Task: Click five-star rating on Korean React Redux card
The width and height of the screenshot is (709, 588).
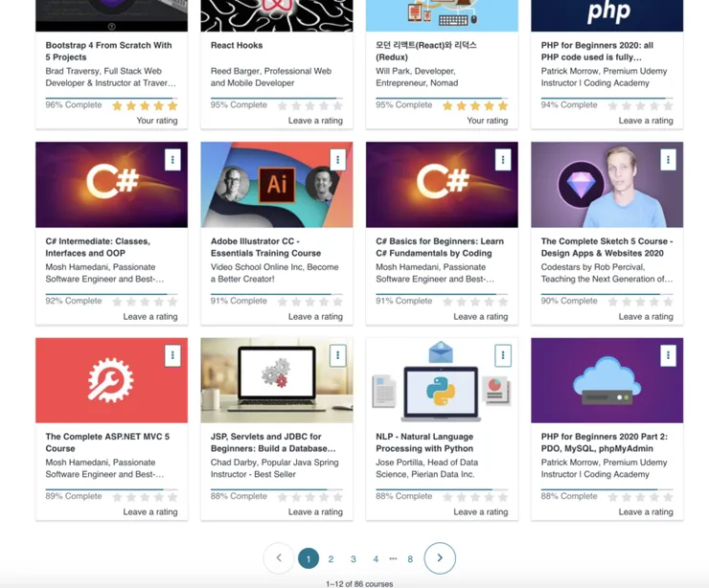Action: click(x=475, y=106)
